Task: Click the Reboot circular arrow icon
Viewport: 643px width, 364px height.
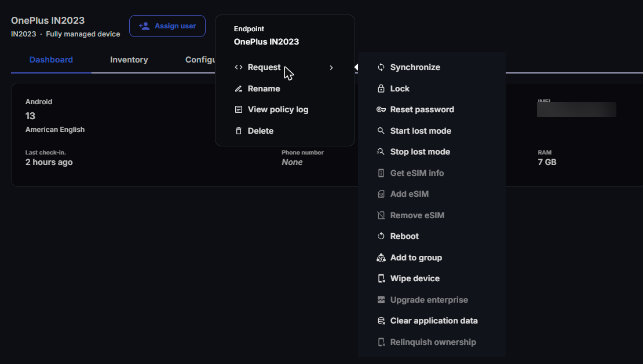Action: click(x=381, y=236)
